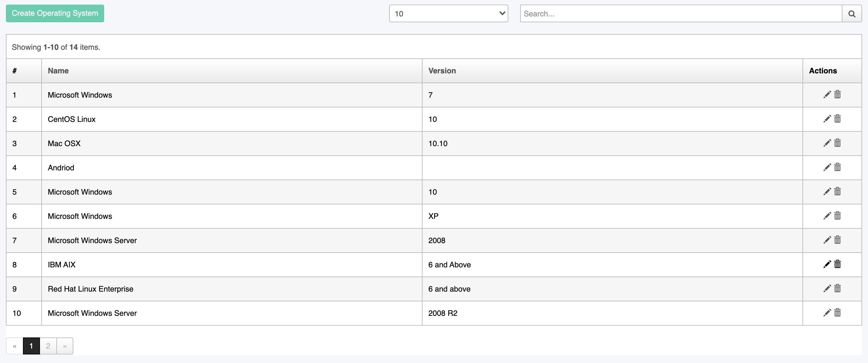
Task: Focus the Search input field
Action: coord(681,13)
